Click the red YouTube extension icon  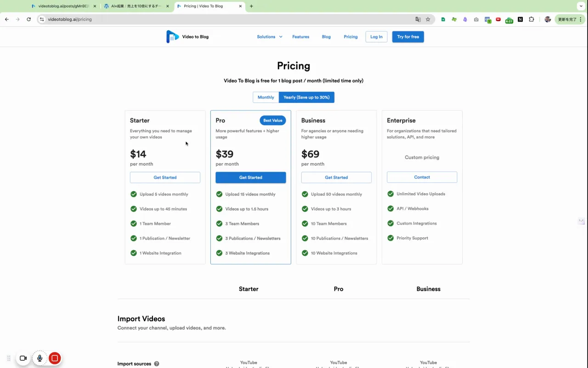click(x=498, y=19)
